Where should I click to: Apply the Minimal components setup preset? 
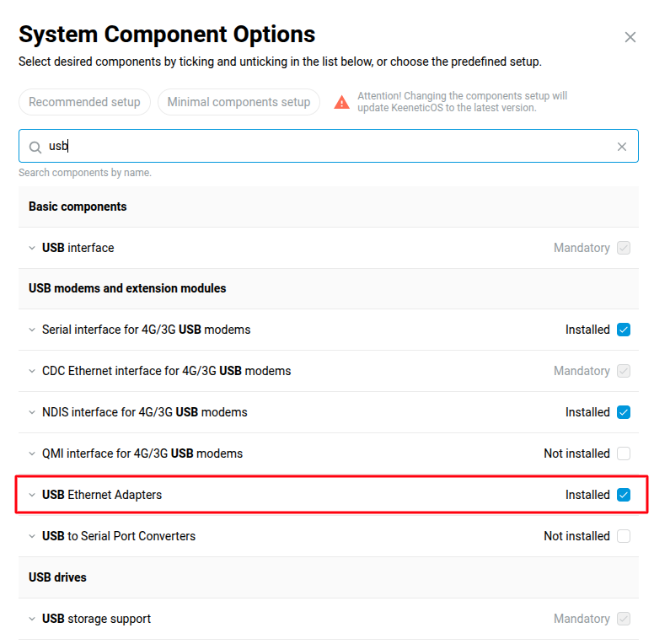pos(239,102)
